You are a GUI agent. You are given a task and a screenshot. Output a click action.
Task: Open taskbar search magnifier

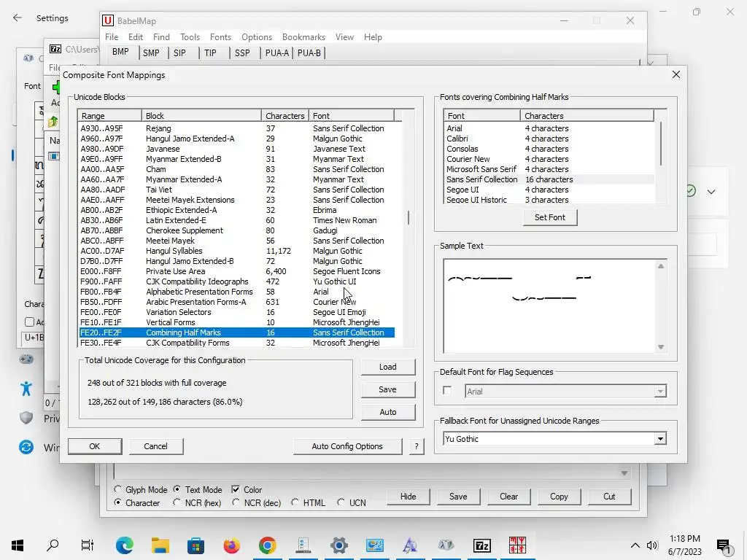tap(53, 545)
